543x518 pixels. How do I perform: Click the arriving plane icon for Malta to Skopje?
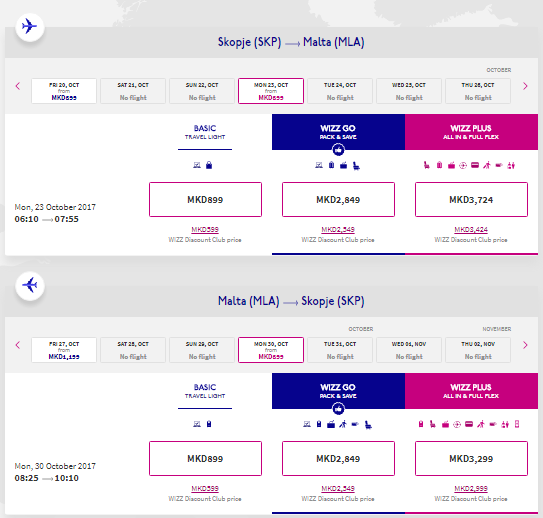click(30, 286)
